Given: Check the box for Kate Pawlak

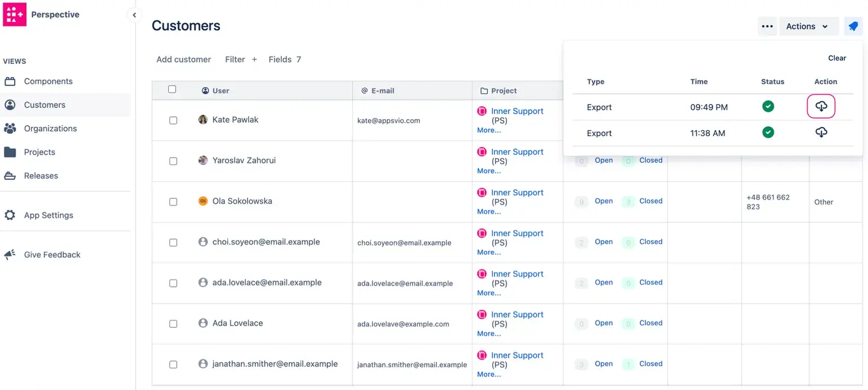Looking at the screenshot, I should click(x=173, y=120).
